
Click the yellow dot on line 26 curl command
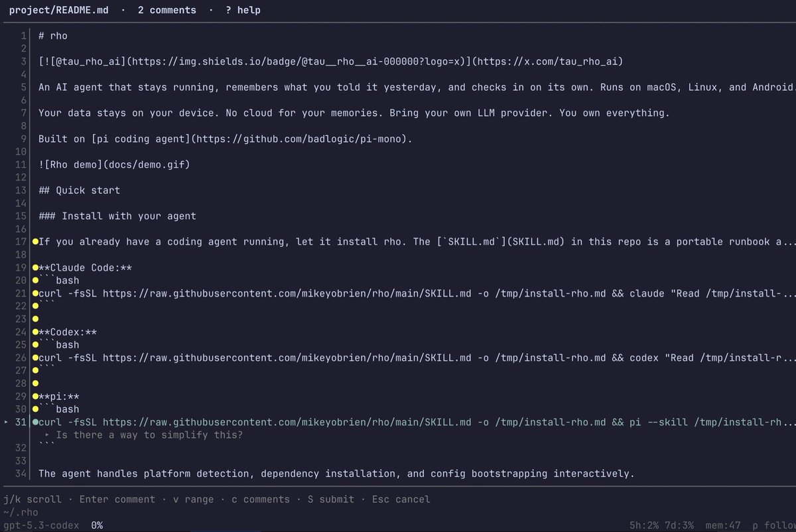pos(35,358)
